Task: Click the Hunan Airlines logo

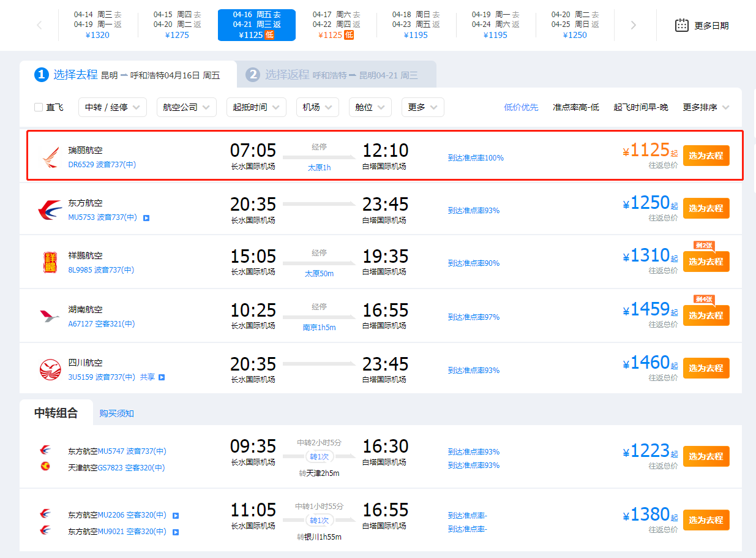Action: click(50, 316)
